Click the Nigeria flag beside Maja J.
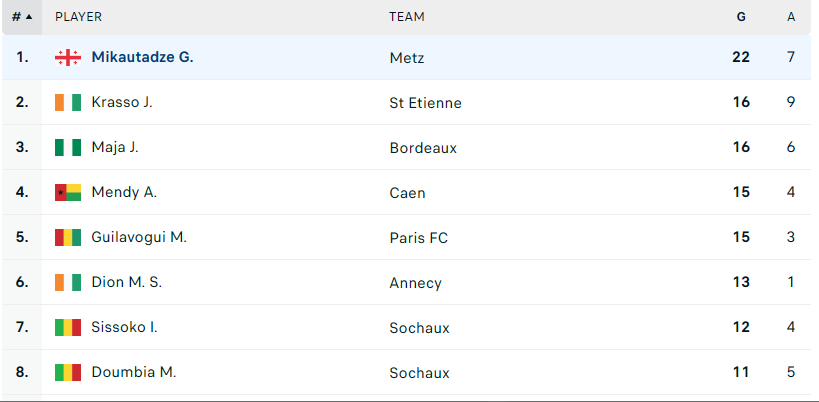Viewport: 819px width, 402px height. click(x=68, y=147)
